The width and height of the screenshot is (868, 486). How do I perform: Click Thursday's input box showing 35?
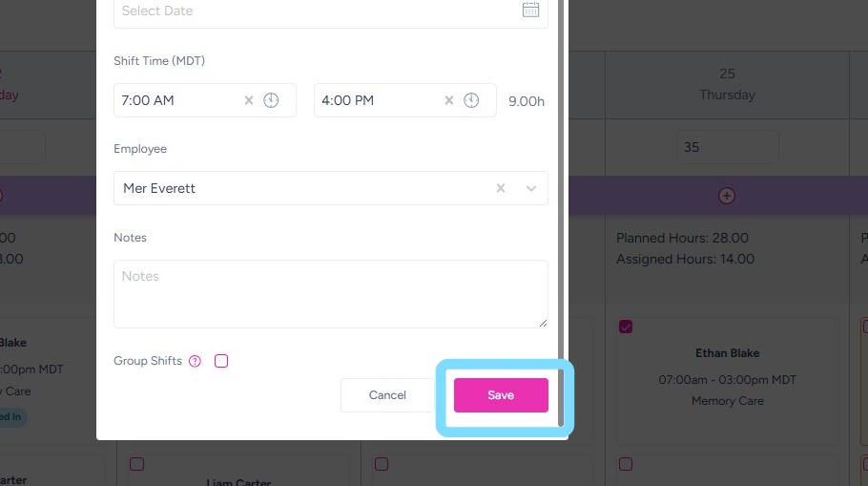point(727,147)
